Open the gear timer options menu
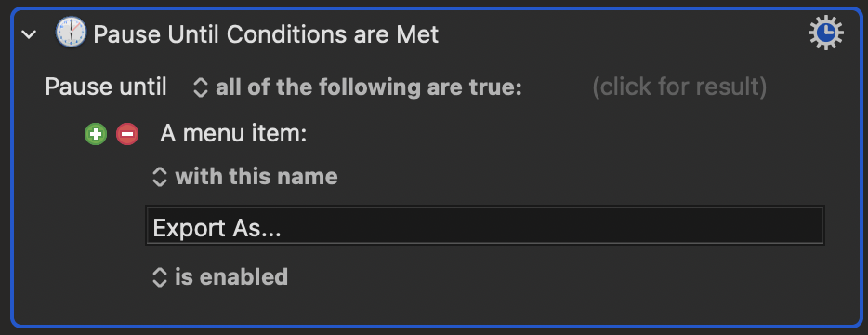Image resolution: width=868 pixels, height=335 pixels. tap(826, 33)
